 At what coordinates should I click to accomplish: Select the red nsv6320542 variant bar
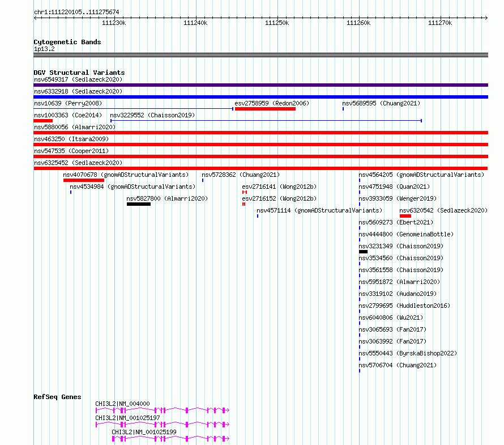405,216
